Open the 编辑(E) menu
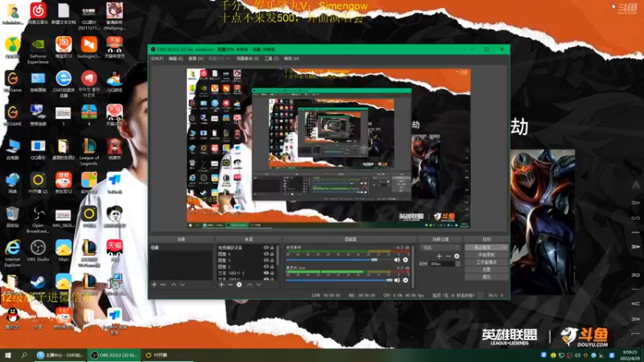This screenshot has height=362, width=644. (175, 59)
